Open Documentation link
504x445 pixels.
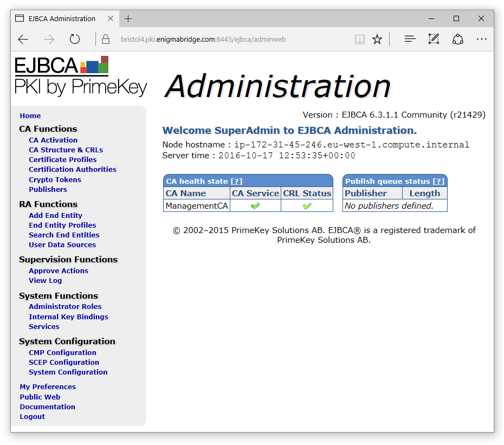tap(48, 407)
